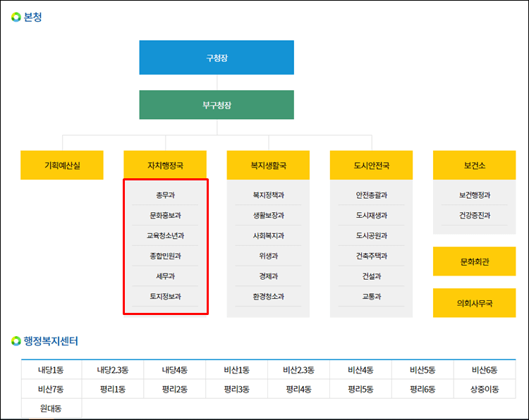Open 사회복지과 department
529x420 pixels.
click(269, 235)
